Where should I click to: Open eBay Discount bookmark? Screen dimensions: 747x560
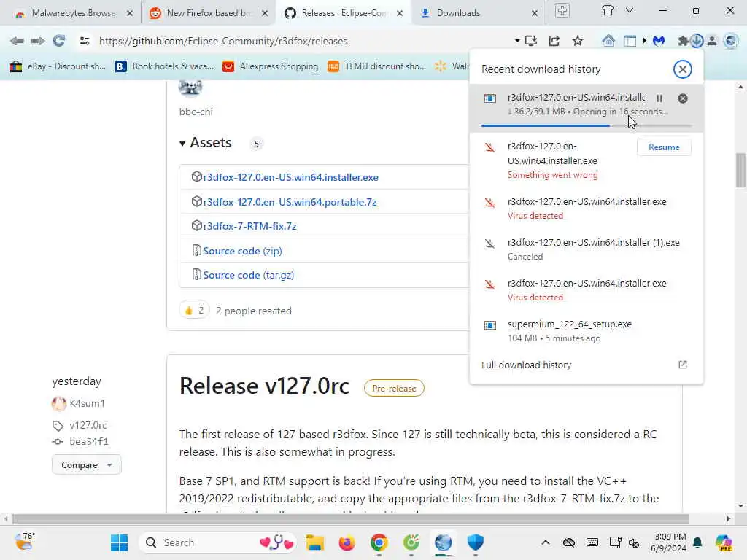pyautogui.click(x=57, y=66)
